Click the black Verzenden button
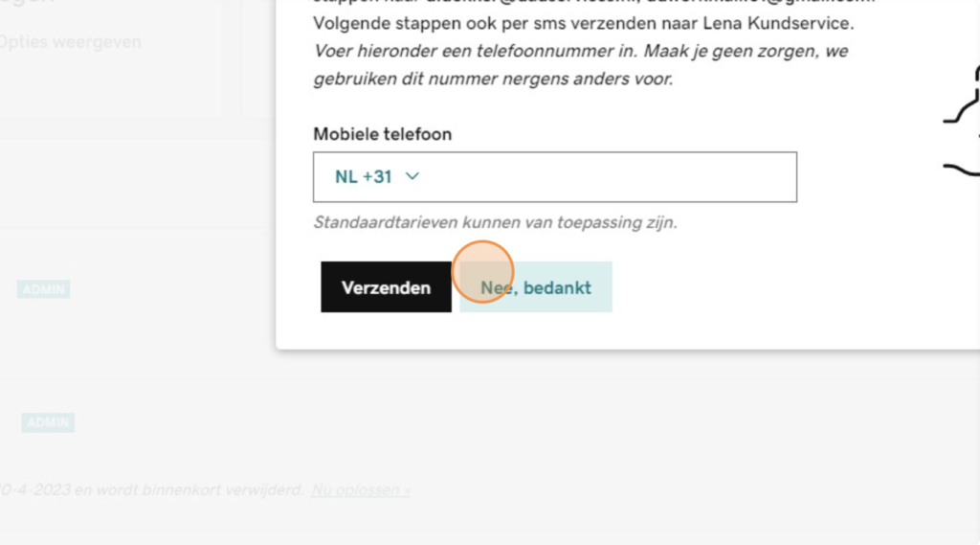The height and width of the screenshot is (545, 980). pyautogui.click(x=386, y=287)
